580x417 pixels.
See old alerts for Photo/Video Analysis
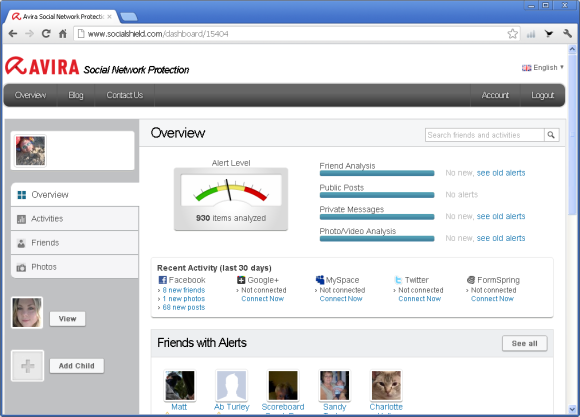[501, 238]
